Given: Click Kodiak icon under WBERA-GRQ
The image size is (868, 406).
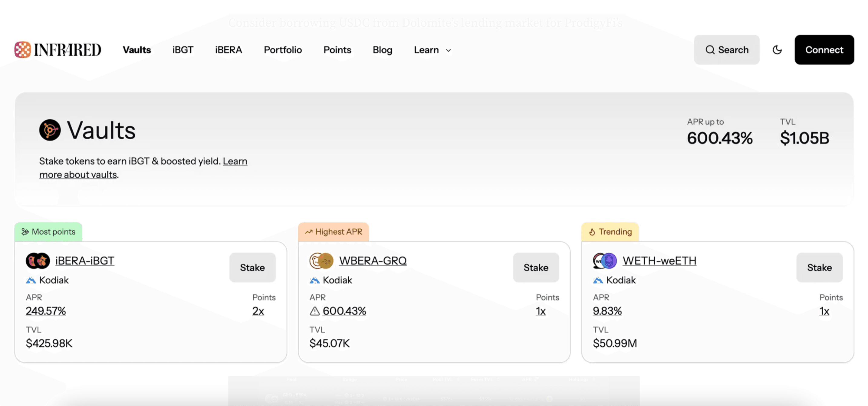Looking at the screenshot, I should (x=314, y=280).
